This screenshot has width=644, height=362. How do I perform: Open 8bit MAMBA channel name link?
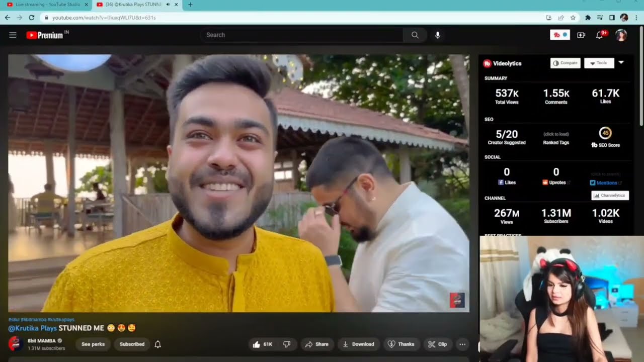coord(42,341)
